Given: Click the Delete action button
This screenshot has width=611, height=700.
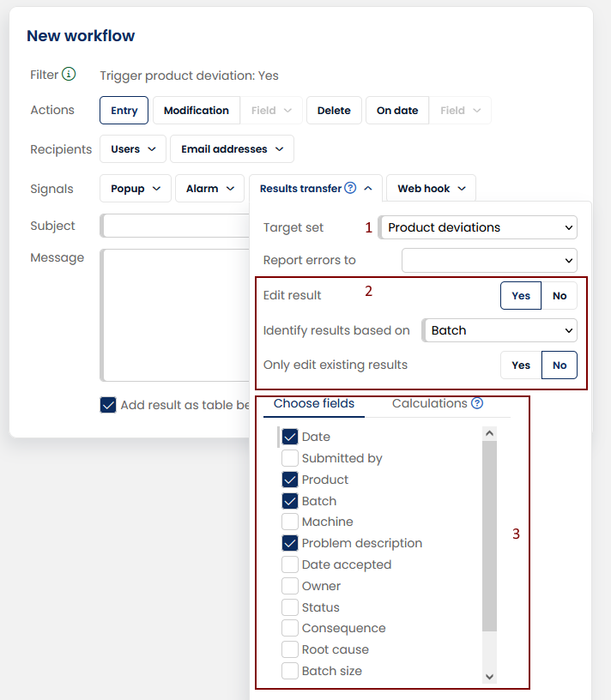Looking at the screenshot, I should click(334, 110).
